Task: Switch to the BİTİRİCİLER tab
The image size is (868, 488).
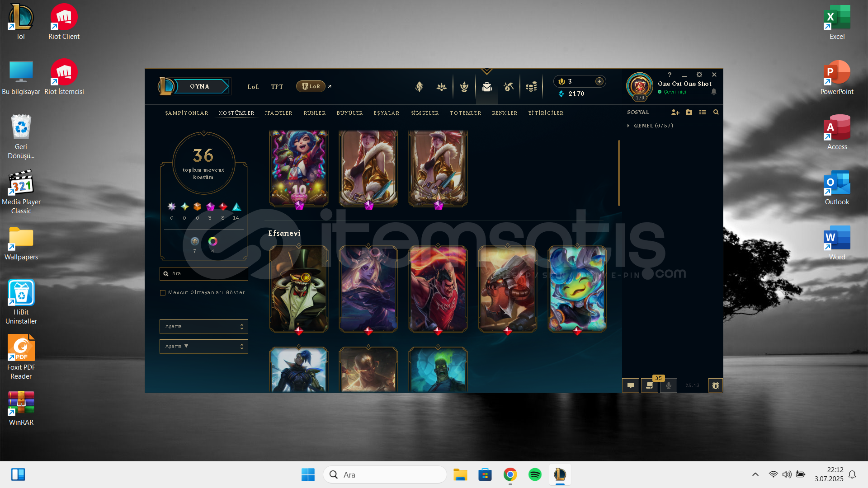Action: 546,113
